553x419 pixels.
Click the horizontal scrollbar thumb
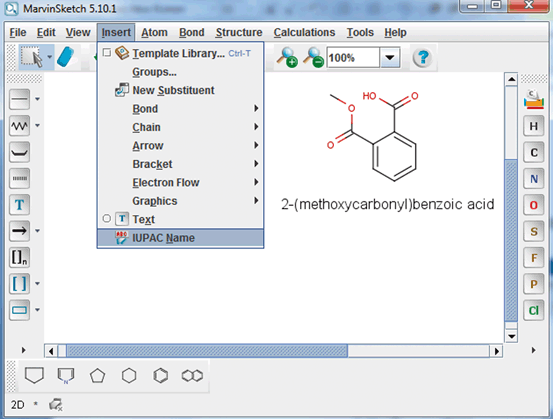tap(207, 351)
